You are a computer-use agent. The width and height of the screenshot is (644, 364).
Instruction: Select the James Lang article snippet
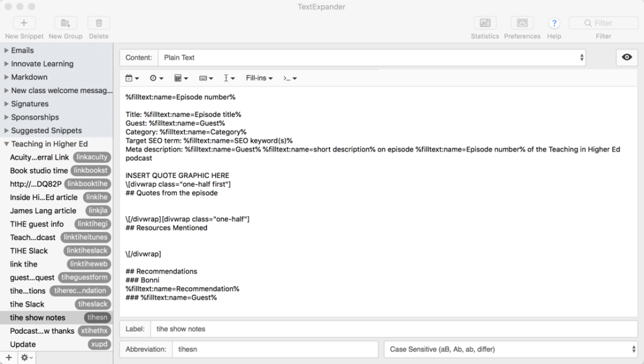click(56, 211)
